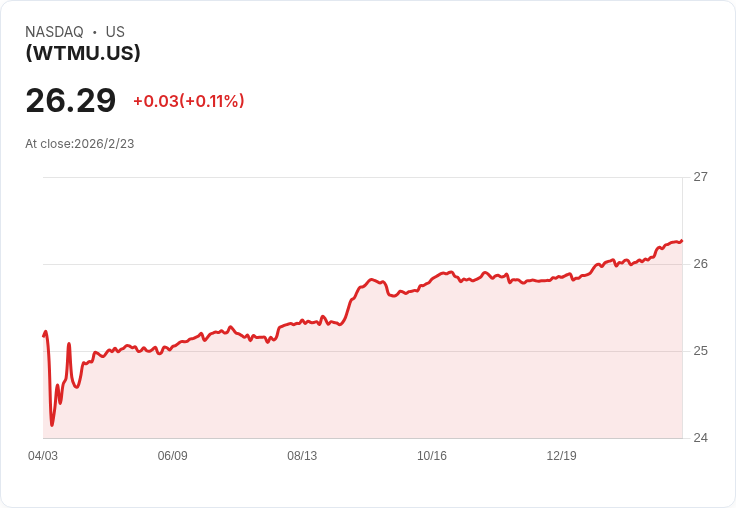
Task: Open the (WTMU.US) ticker title
Action: [83, 53]
